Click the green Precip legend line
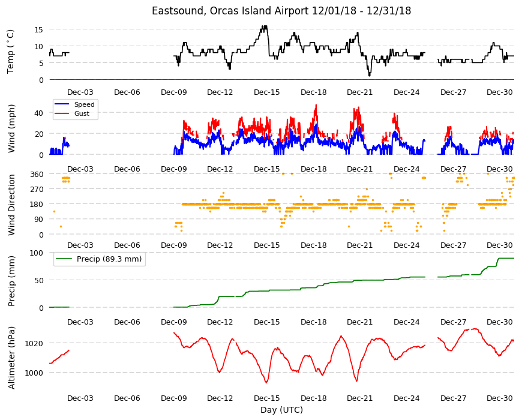The height and width of the screenshot is (420, 522). (64, 259)
